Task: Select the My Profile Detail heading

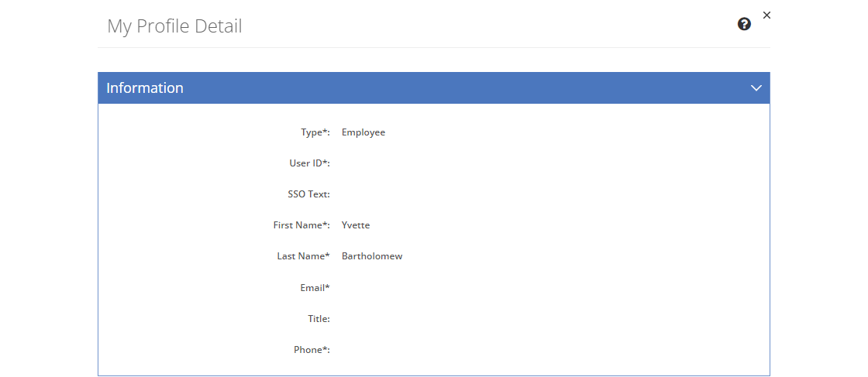Action: [x=174, y=26]
